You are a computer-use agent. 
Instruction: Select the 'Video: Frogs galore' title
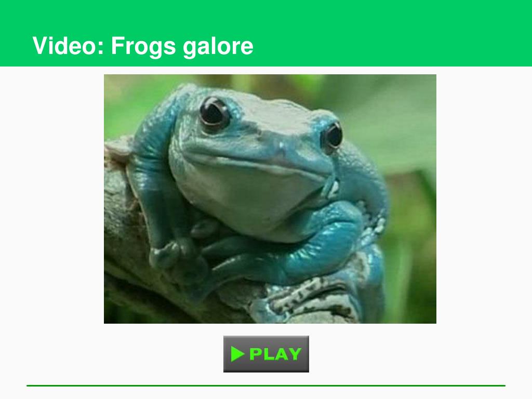click(x=143, y=46)
